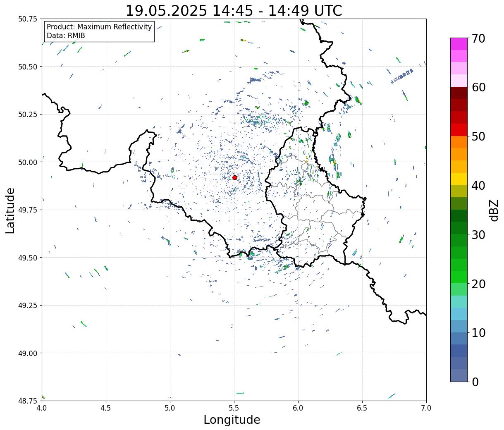The image size is (504, 430).
Task: Click the latitude tick label 49.00
Action: pyautogui.click(x=27, y=353)
